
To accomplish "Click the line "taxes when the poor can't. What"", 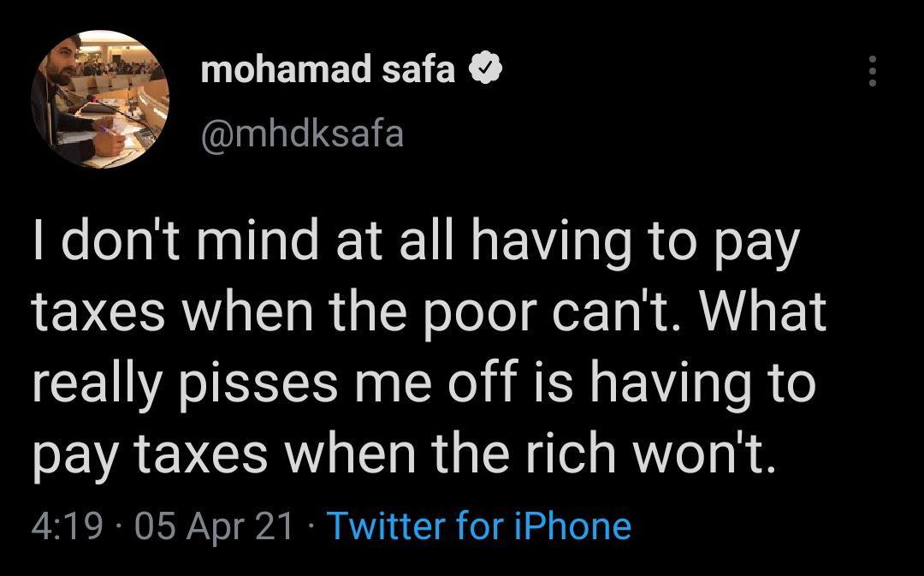I will (x=430, y=312).
